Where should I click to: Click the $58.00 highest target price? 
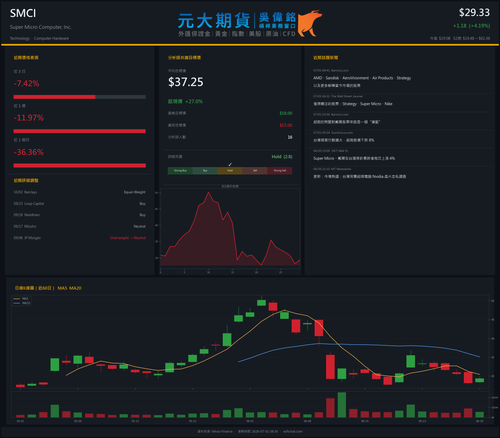click(x=286, y=113)
